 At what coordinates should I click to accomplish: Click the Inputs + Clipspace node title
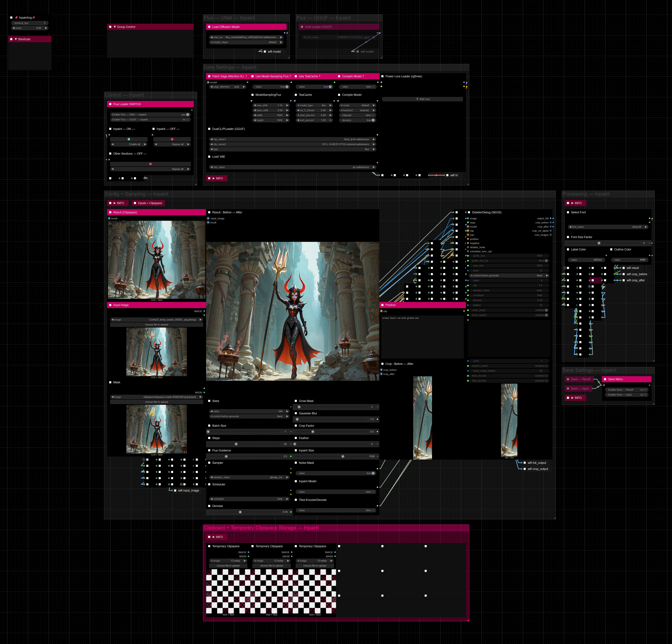click(150, 203)
